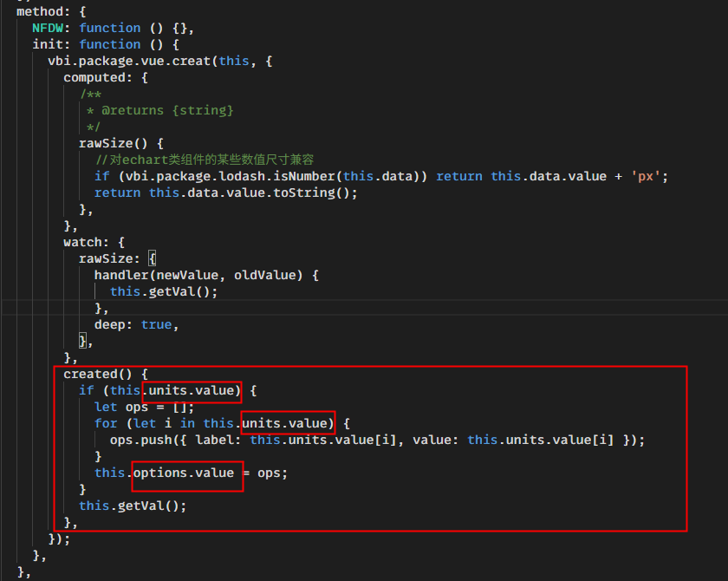Click this.getVal() at end of created
Image resolution: width=728 pixels, height=581 pixels.
[x=133, y=506]
